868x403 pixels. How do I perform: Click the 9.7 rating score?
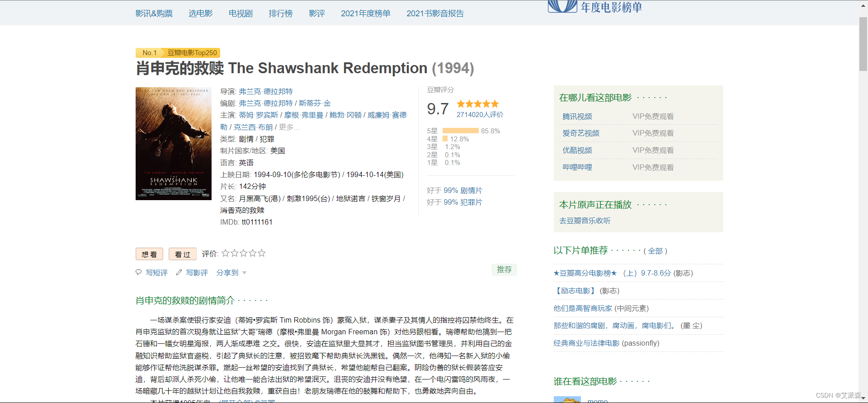click(x=438, y=109)
